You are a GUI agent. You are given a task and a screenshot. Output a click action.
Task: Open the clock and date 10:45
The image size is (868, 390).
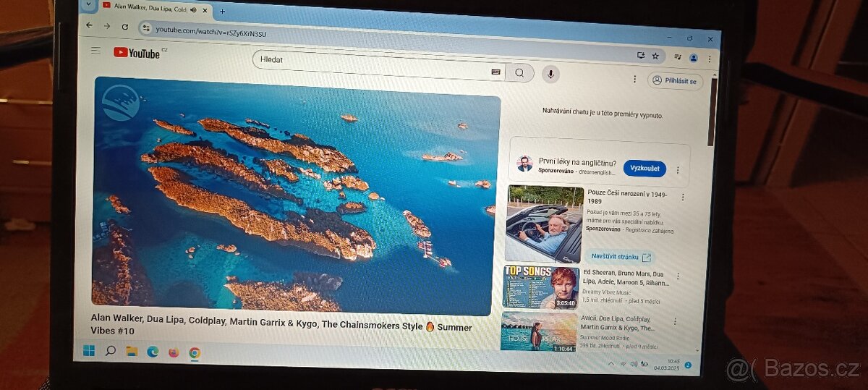coord(667,364)
